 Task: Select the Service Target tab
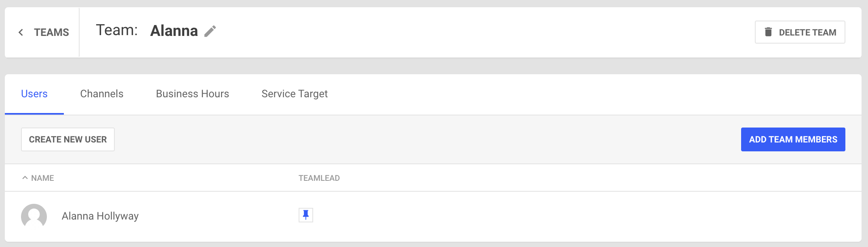(x=295, y=94)
